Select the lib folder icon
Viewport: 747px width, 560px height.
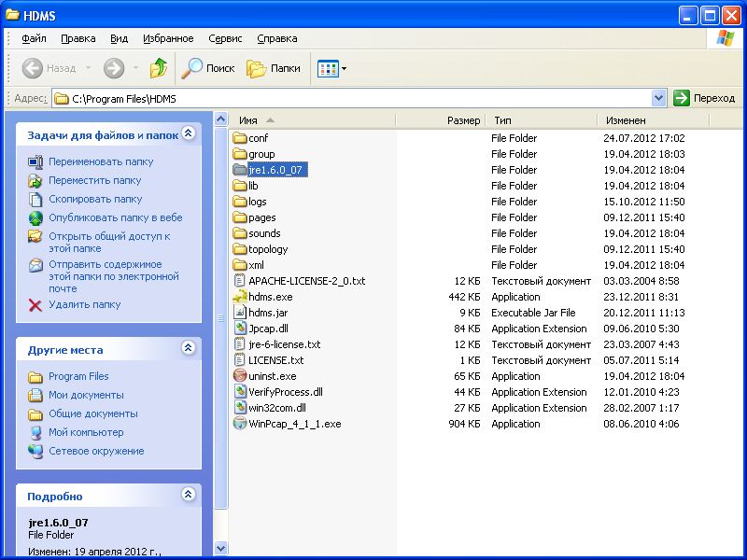tap(240, 186)
